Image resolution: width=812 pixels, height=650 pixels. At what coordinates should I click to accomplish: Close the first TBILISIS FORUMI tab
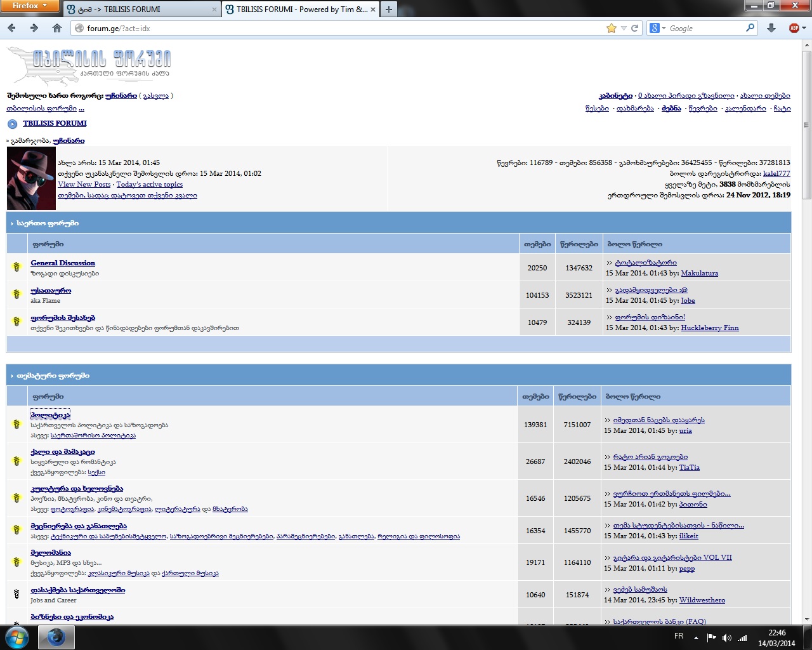click(x=214, y=10)
